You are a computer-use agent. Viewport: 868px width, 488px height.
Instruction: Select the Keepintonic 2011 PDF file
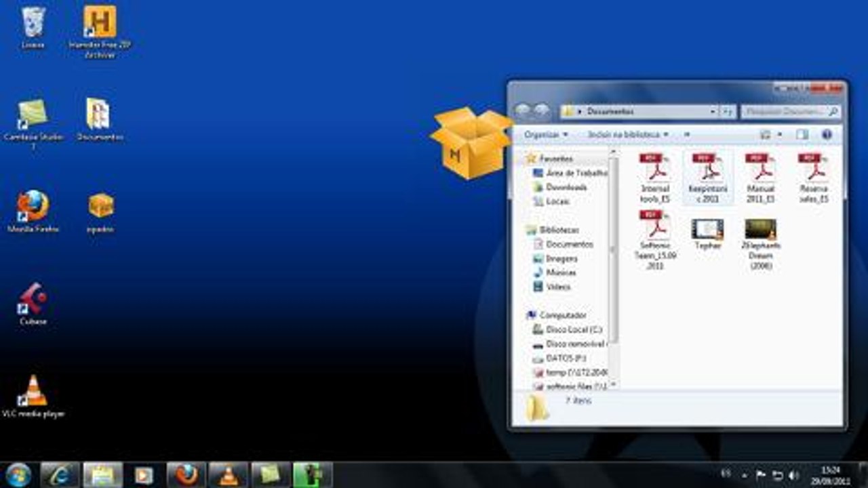[x=708, y=178]
